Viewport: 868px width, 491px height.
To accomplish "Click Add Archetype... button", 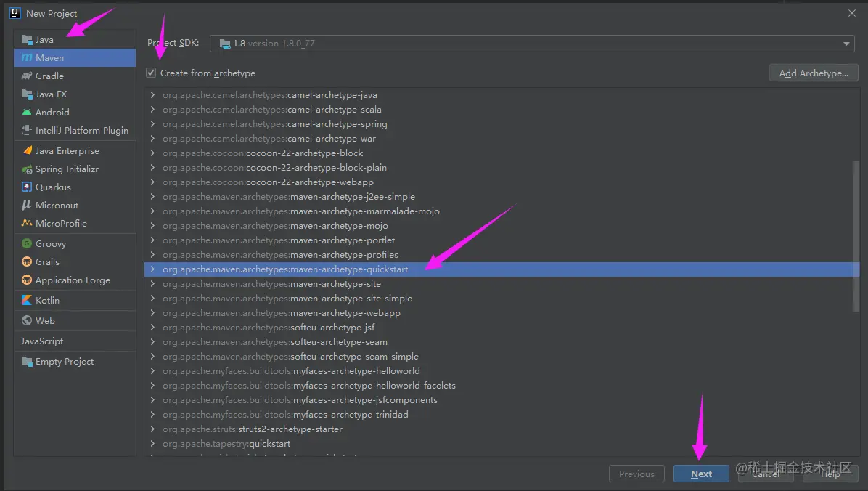I will [814, 73].
